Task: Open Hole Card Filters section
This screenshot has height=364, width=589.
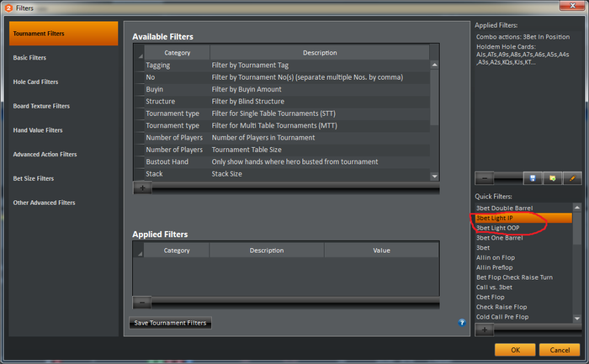Action: coord(63,82)
